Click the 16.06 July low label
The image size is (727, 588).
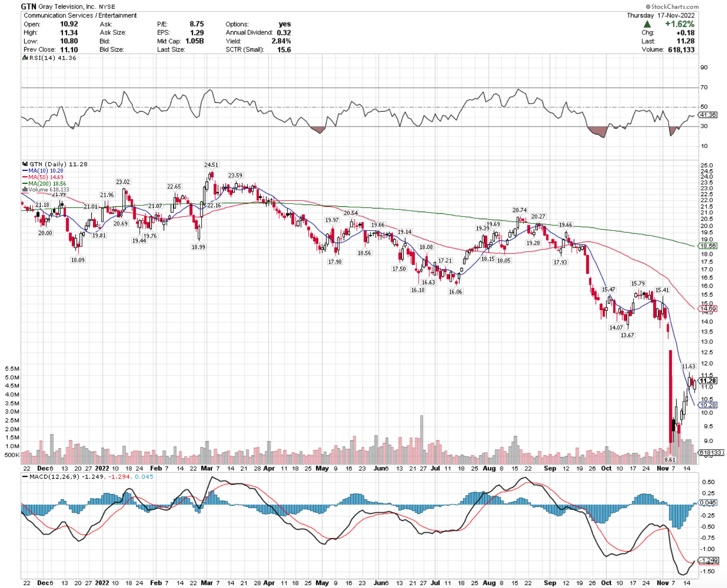[456, 292]
